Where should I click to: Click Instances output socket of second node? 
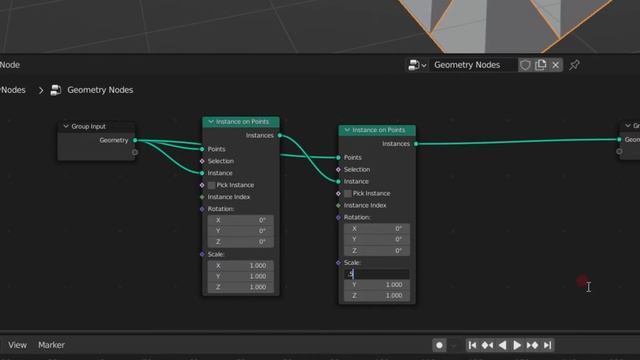click(x=416, y=144)
